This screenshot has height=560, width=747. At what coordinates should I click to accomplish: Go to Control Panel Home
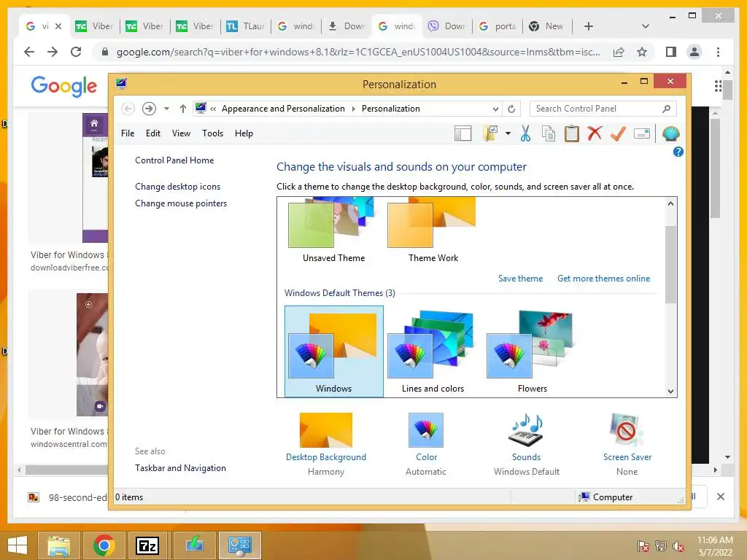(x=174, y=160)
